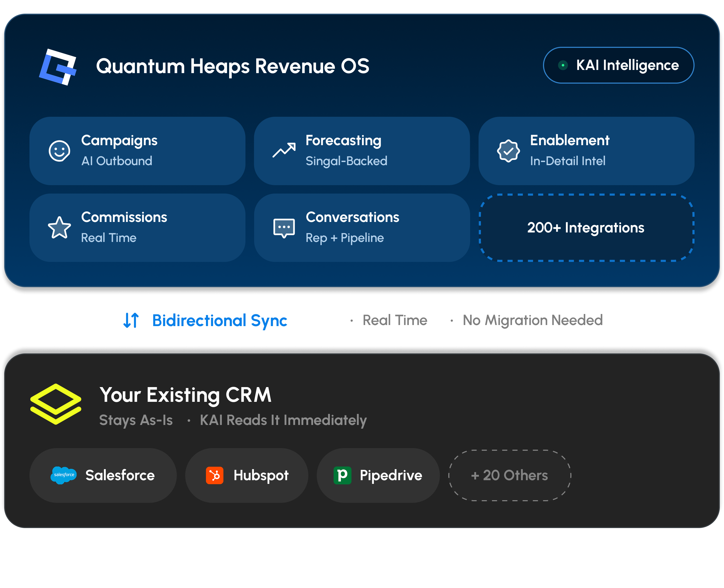This screenshot has width=724, height=588.
Task: Select the 200+ Integrations dashed card
Action: coord(586,228)
